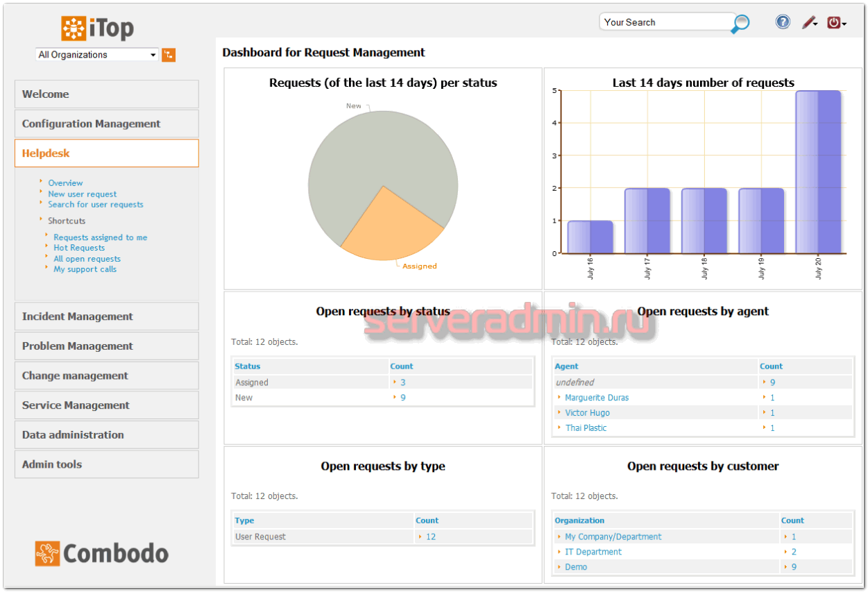Click the iTop logo
Viewport: 868px width, 592px height.
98,28
